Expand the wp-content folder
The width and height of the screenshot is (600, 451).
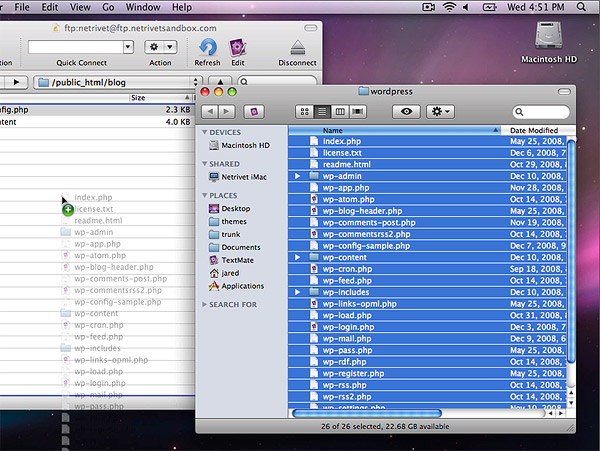pos(297,257)
